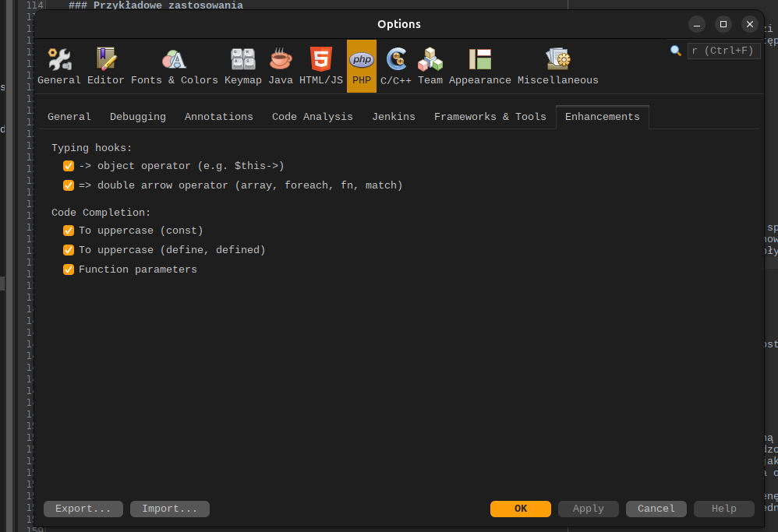Uncheck To uppercase (const) option
Image resolution: width=778 pixels, height=532 pixels.
(x=69, y=231)
